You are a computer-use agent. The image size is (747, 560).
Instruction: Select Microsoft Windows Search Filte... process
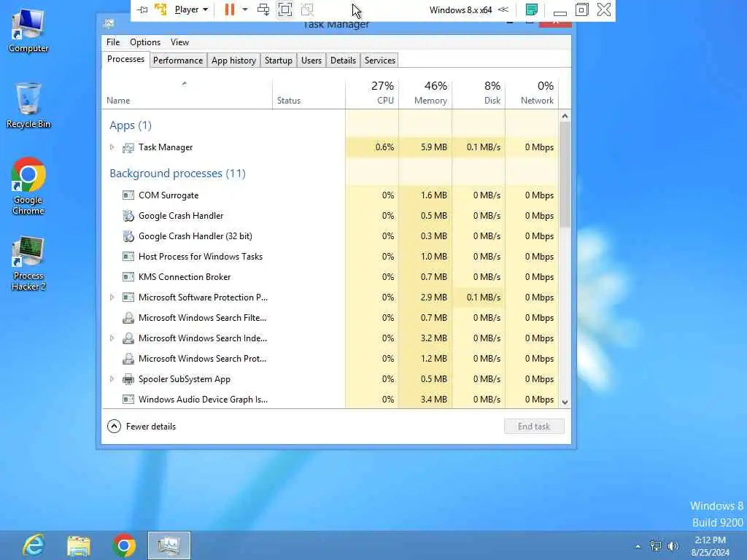pyautogui.click(x=330, y=318)
